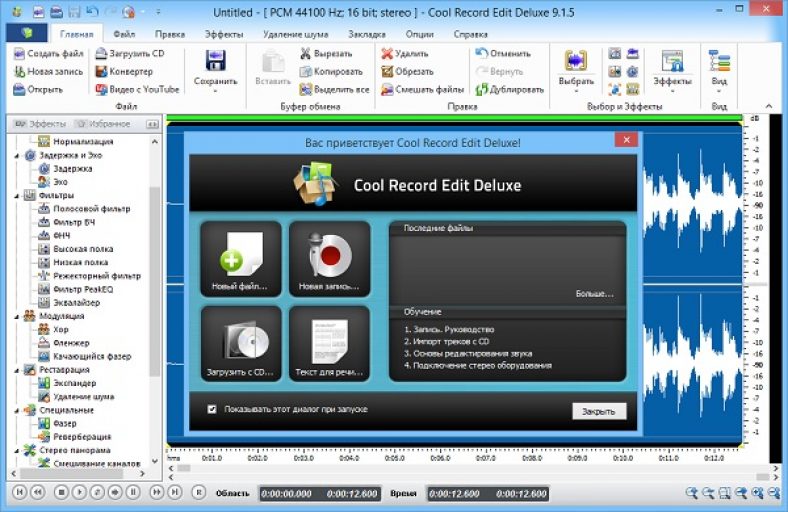Uncheck Показывать этот диалог при запуске
This screenshot has width=788, height=512.
pyautogui.click(x=211, y=409)
